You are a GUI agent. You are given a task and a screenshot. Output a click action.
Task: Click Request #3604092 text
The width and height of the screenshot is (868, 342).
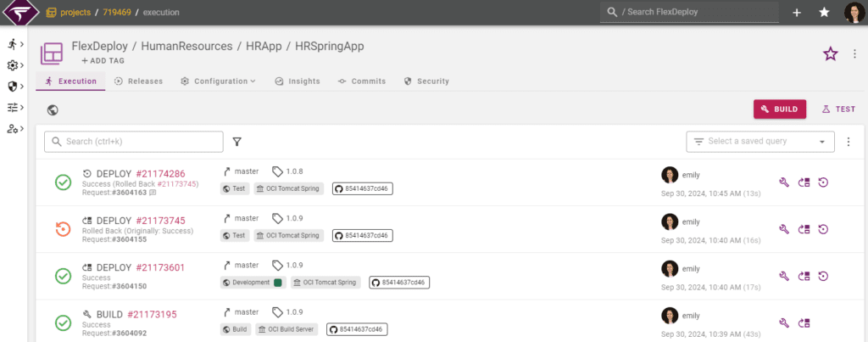[114, 334]
